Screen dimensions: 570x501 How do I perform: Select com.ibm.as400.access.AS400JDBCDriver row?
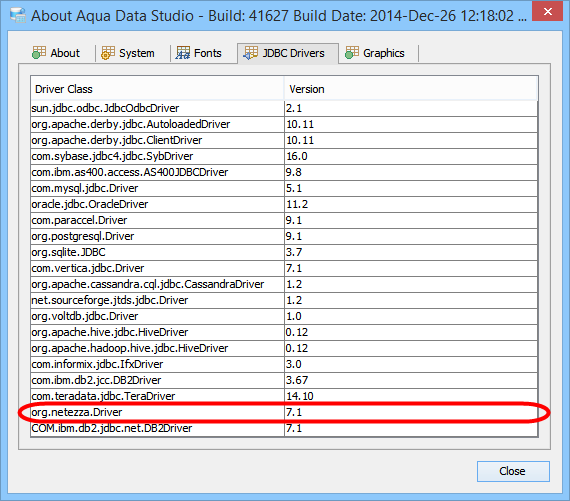coord(284,172)
